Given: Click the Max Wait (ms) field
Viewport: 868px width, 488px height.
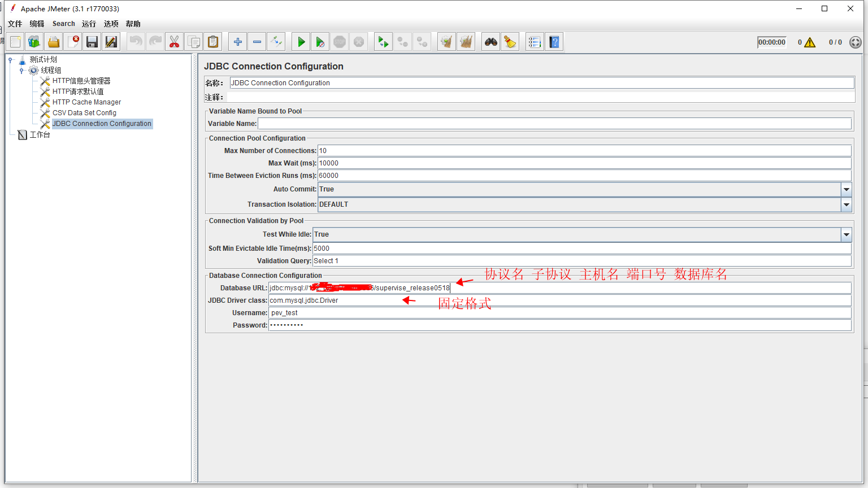Looking at the screenshot, I should tap(585, 163).
